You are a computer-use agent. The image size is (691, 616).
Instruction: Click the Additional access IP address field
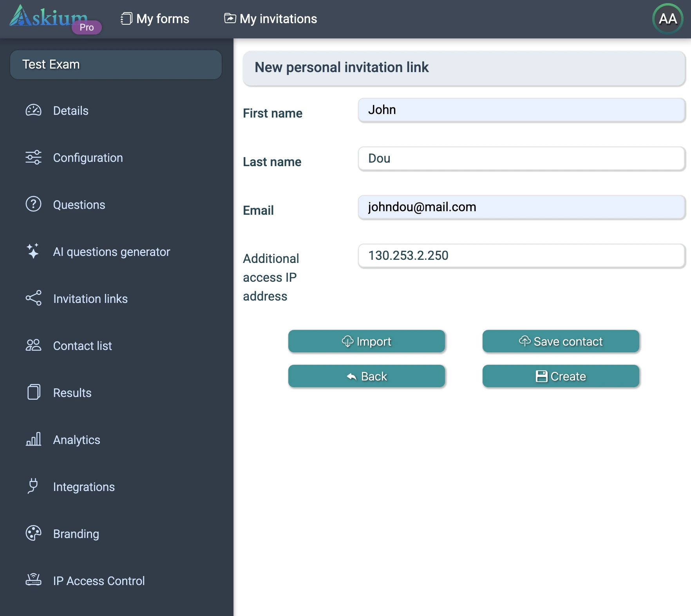pos(521,256)
